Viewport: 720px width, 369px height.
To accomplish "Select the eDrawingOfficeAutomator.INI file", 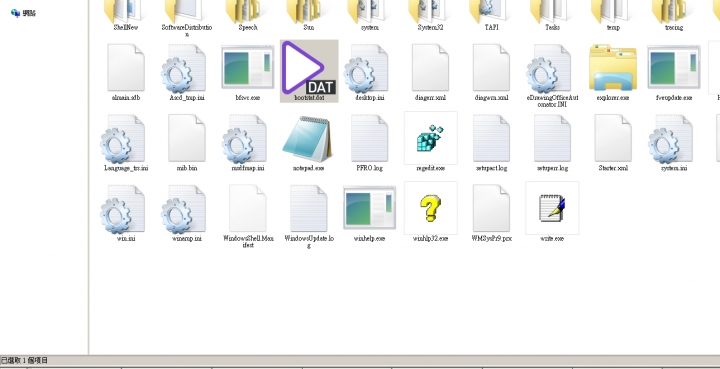I will pos(549,69).
